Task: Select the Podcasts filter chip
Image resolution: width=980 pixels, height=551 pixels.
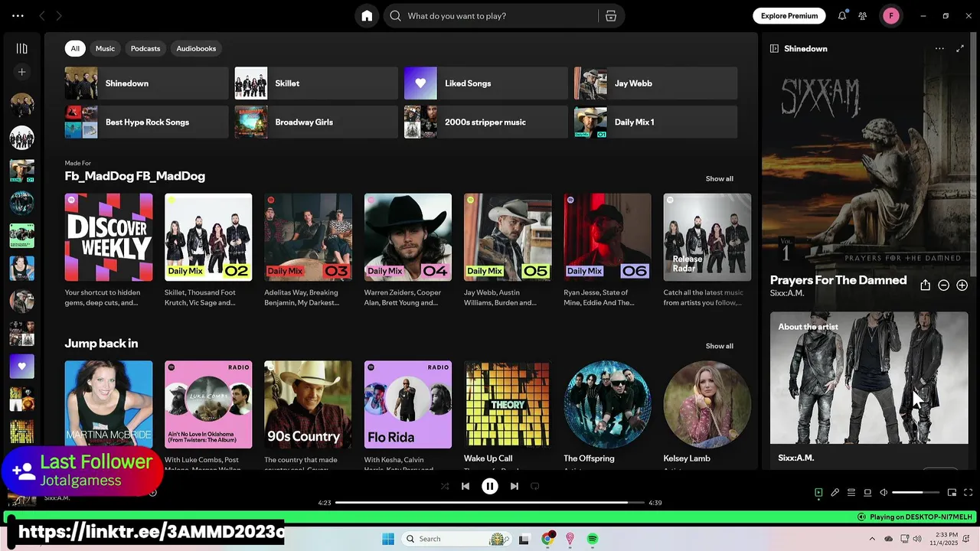Action: [x=145, y=48]
